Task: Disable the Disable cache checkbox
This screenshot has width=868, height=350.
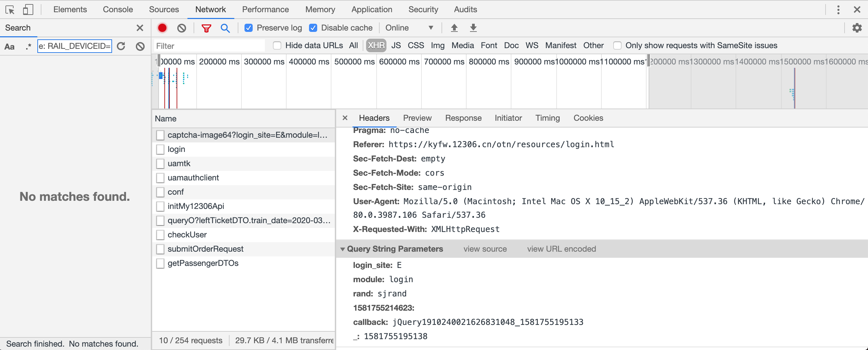Action: click(313, 28)
